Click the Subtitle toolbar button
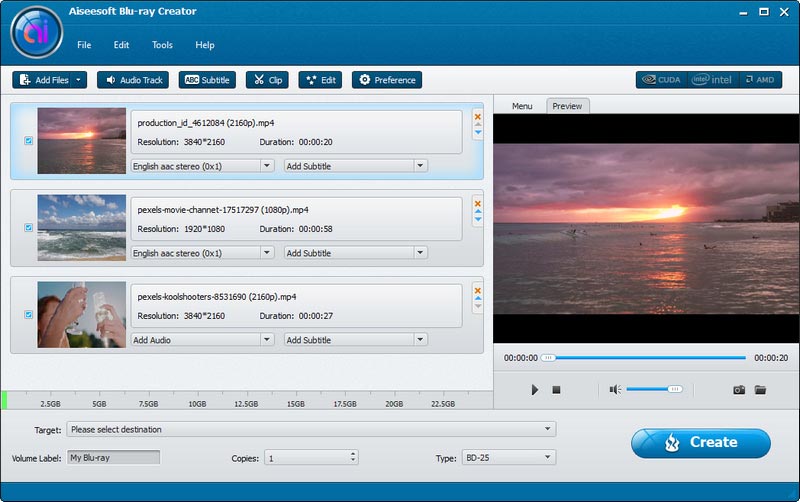The height and width of the screenshot is (502, 800). 207,80
